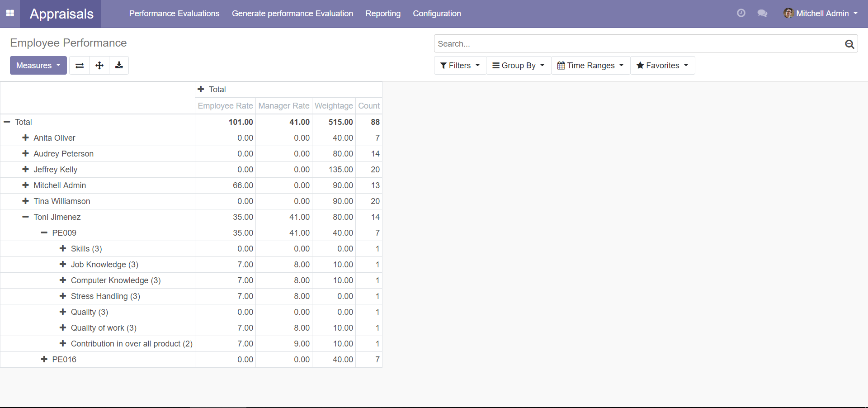This screenshot has width=868, height=408.
Task: Click the search magnifier icon
Action: pos(849,44)
